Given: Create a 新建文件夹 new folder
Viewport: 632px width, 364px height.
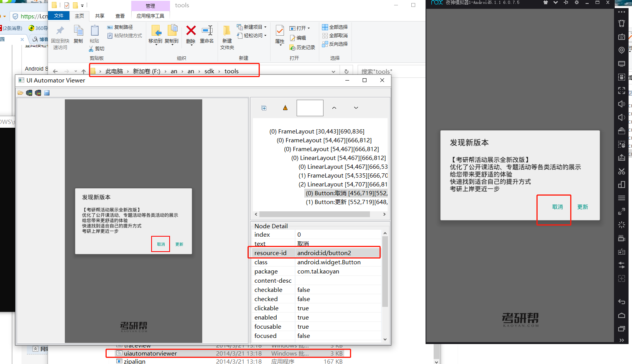Looking at the screenshot, I should pyautogui.click(x=227, y=36).
